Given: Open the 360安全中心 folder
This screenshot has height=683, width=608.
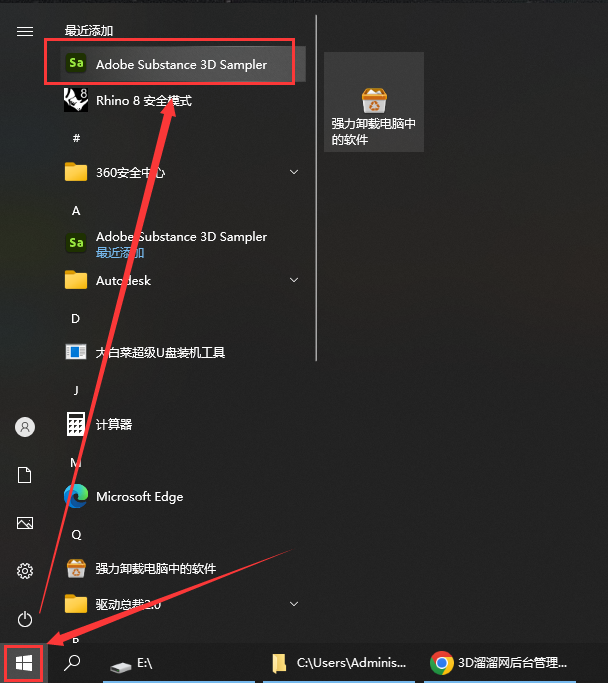Looking at the screenshot, I should [x=183, y=172].
